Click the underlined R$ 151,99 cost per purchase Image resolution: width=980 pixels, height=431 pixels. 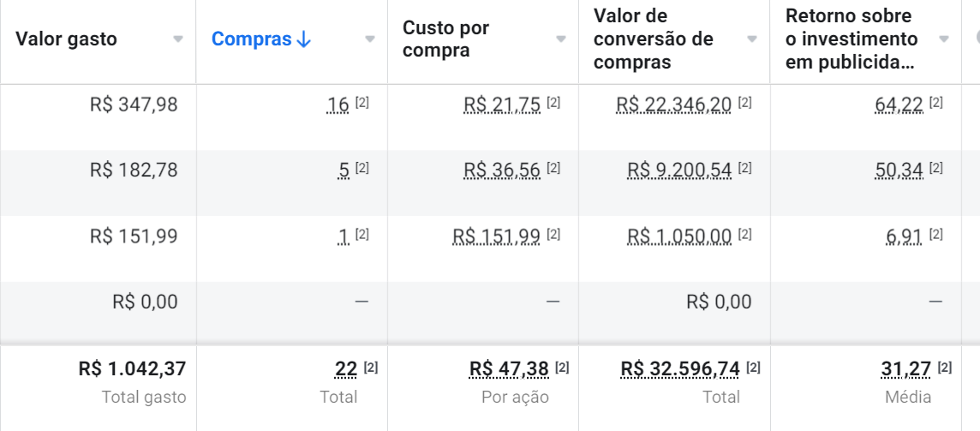coord(497,236)
